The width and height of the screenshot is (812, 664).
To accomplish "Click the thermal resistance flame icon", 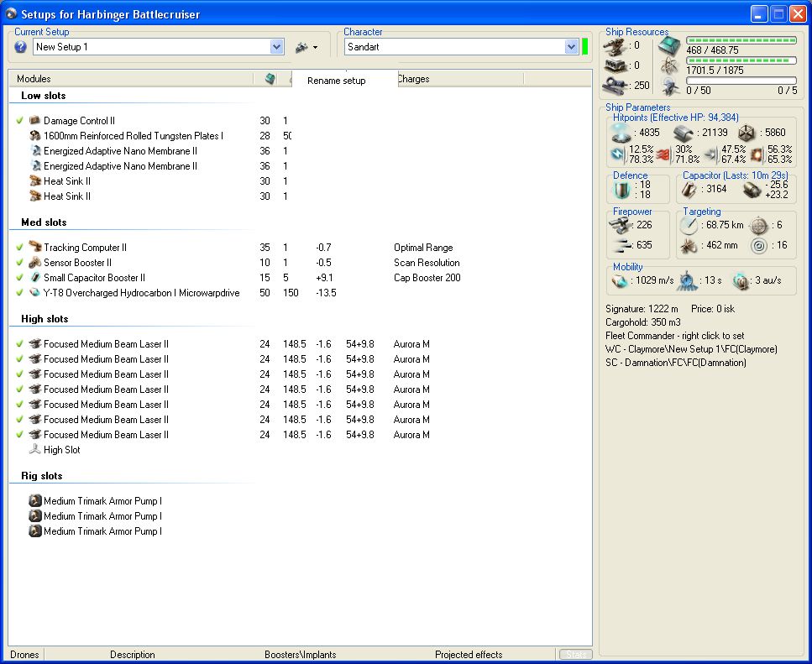I will pyautogui.click(x=664, y=154).
